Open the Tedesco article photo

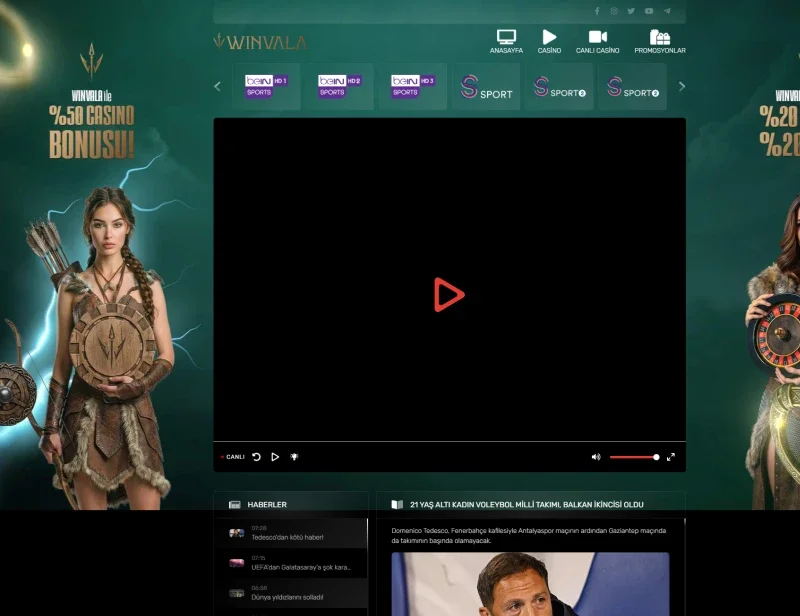pyautogui.click(x=530, y=584)
